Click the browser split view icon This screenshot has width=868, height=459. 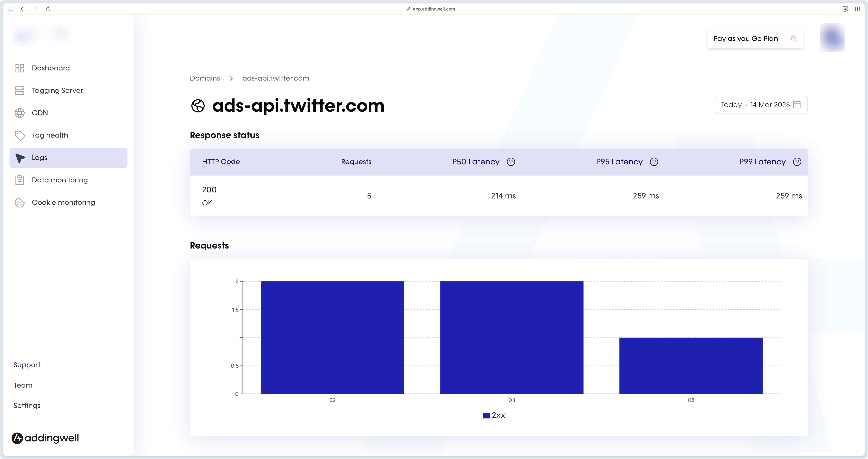pyautogui.click(x=857, y=9)
